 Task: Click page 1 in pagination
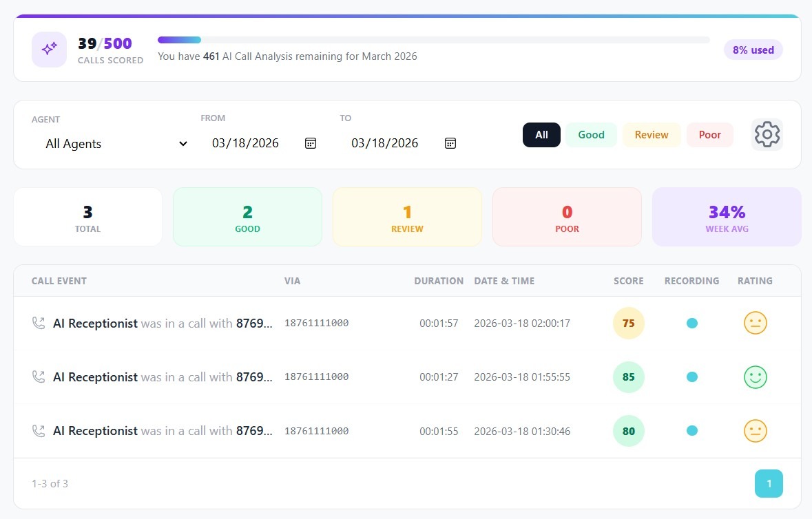[x=769, y=483]
